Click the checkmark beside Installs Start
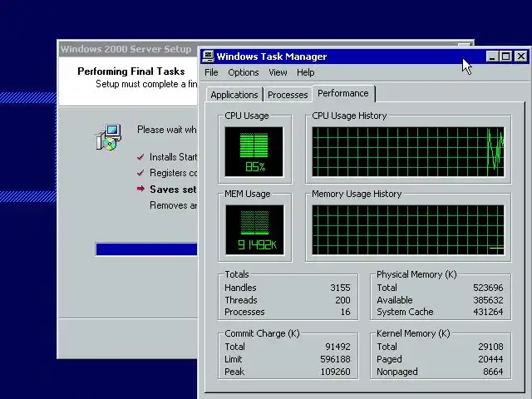 (x=140, y=157)
